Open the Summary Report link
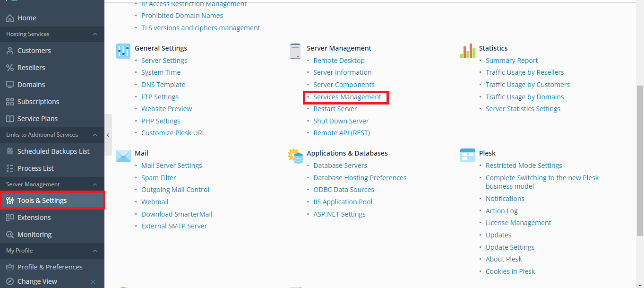The height and width of the screenshot is (288, 644). (512, 61)
